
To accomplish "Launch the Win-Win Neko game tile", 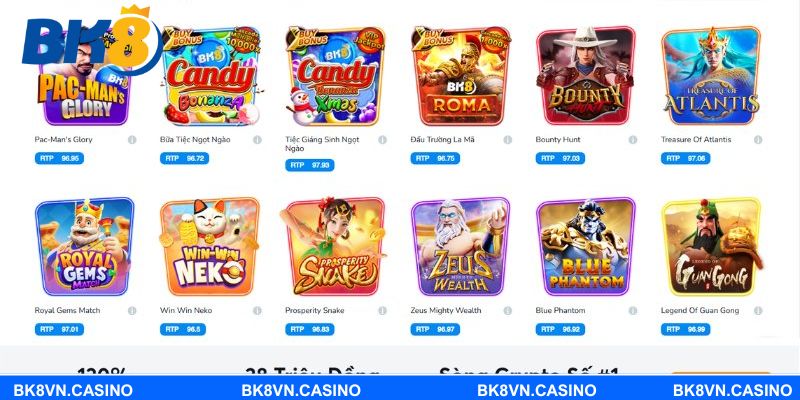I will pyautogui.click(x=210, y=247).
